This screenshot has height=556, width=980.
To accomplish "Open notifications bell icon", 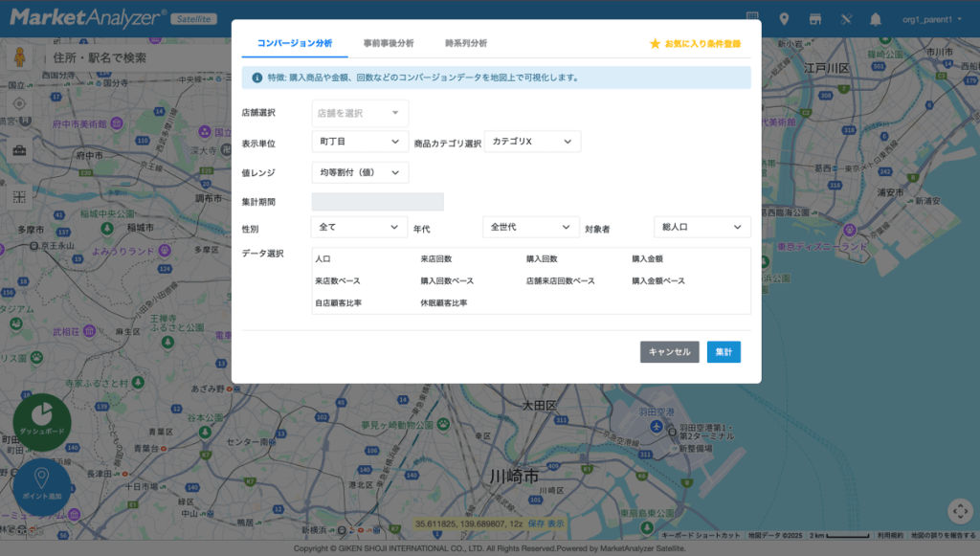I will 876,19.
